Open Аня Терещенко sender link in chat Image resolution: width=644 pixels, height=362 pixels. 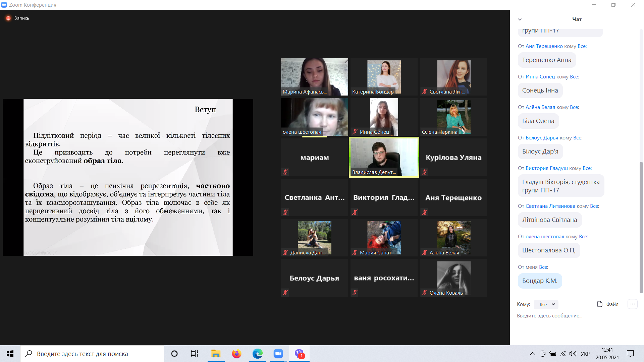[544, 46]
